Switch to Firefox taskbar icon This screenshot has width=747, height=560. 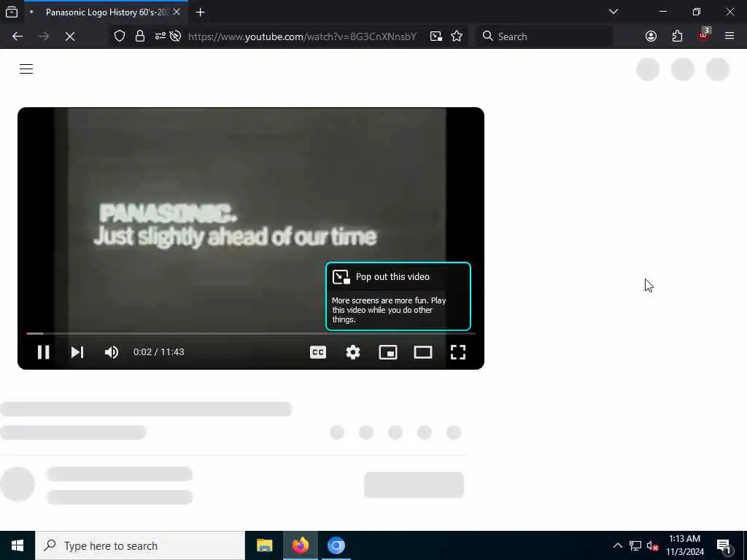point(300,545)
